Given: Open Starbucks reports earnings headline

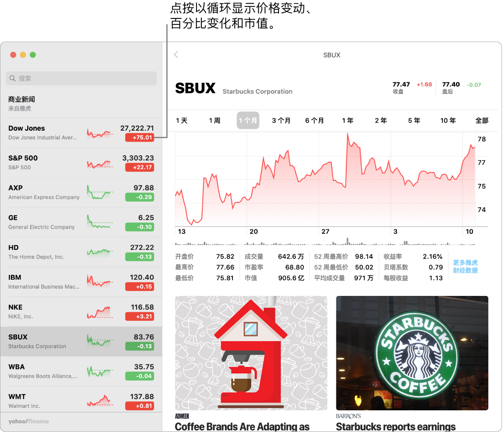Looking at the screenshot, I should coord(396,427).
